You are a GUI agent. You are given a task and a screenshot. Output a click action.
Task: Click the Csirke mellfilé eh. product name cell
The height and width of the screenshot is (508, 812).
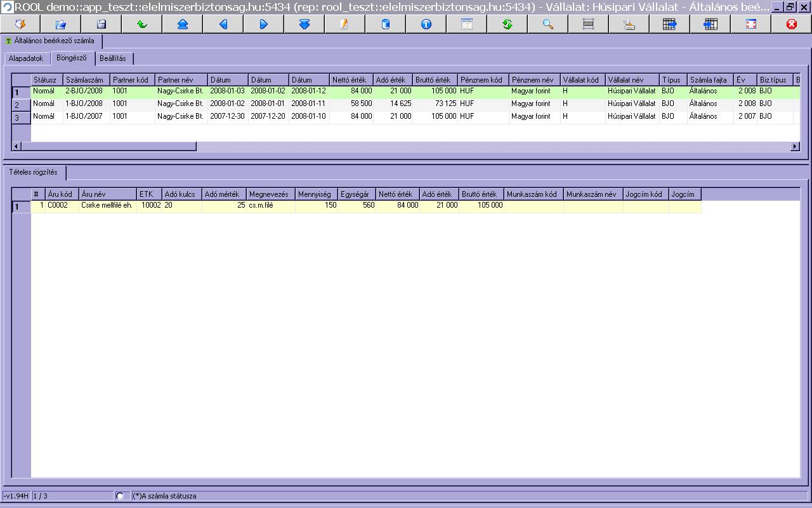tap(108, 206)
